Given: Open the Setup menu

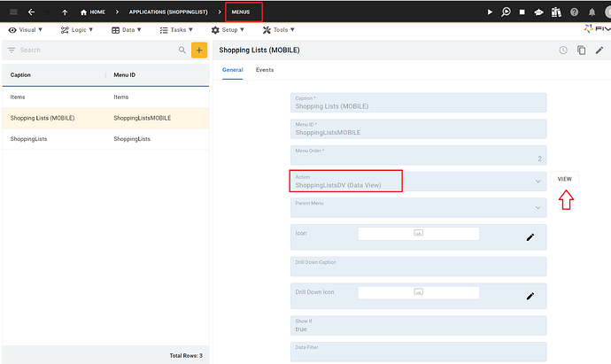Looking at the screenshot, I should click(228, 30).
